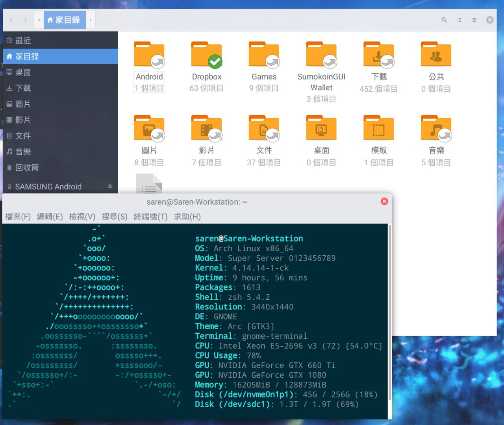Image resolution: width=504 pixels, height=425 pixels.
Task: Switch file manager to list view
Action: point(459,20)
